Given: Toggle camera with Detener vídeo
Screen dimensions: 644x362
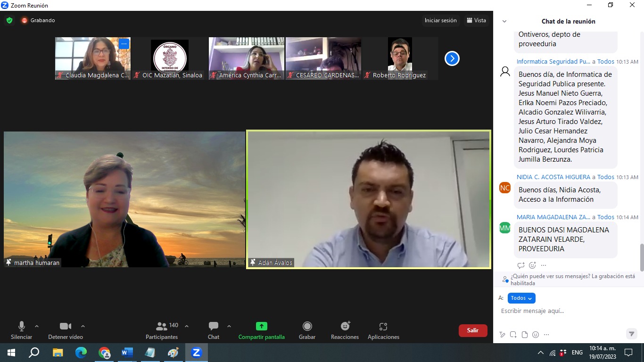Looking at the screenshot, I should (x=66, y=330).
